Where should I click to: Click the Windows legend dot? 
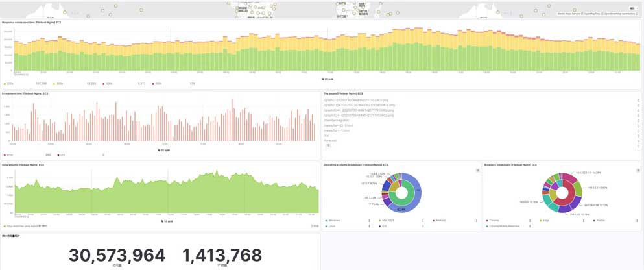(x=326, y=221)
